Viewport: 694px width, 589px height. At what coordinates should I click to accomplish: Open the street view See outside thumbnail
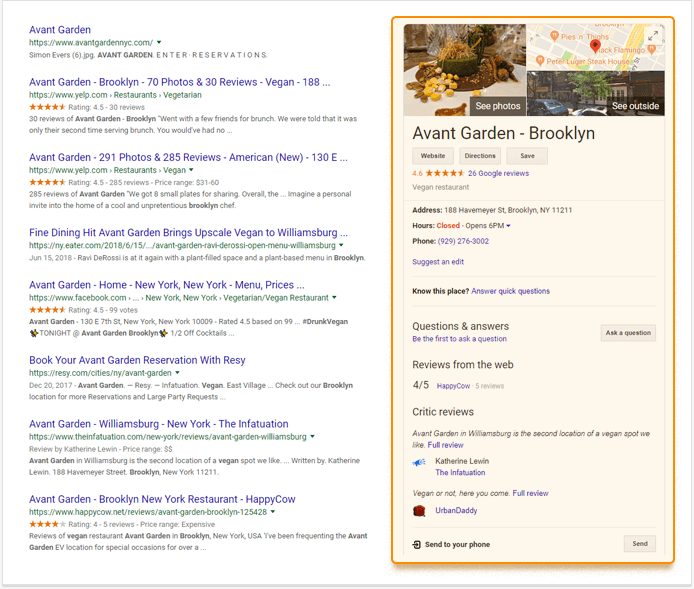pos(596,93)
